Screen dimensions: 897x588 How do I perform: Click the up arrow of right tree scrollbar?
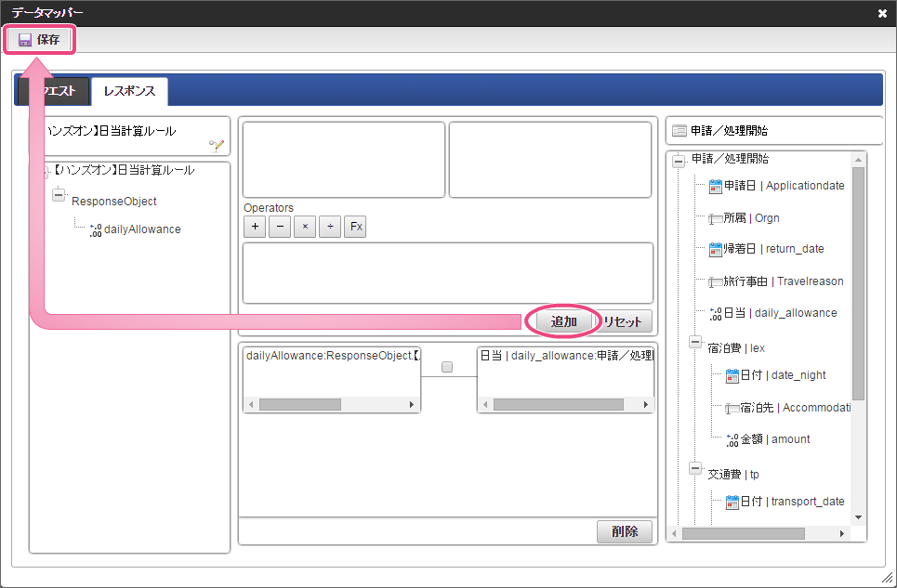858,160
